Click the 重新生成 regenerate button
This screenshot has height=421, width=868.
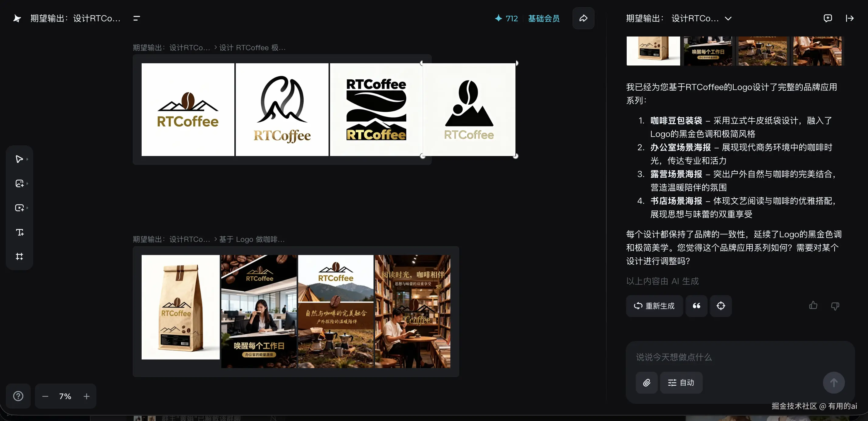(654, 306)
